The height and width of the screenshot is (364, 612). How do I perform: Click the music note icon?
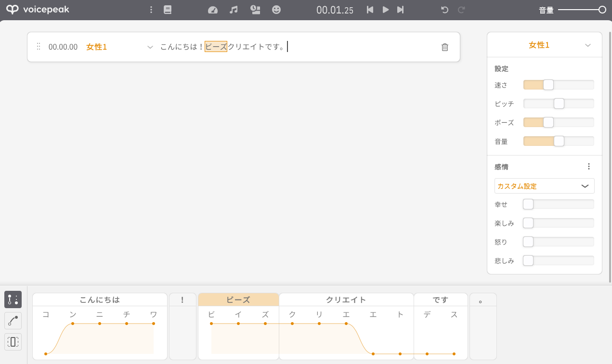234,10
